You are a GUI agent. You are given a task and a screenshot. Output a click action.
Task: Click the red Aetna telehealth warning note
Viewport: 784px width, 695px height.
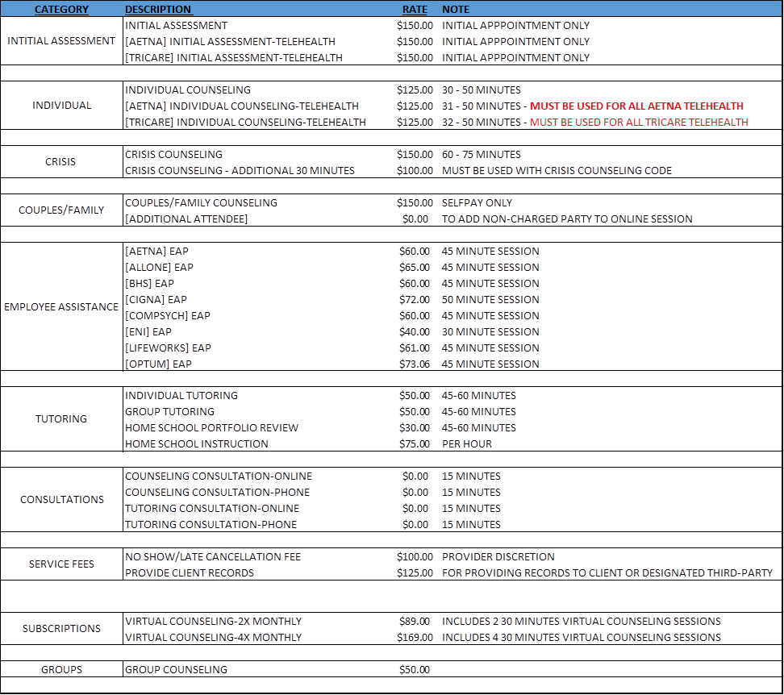[636, 106]
